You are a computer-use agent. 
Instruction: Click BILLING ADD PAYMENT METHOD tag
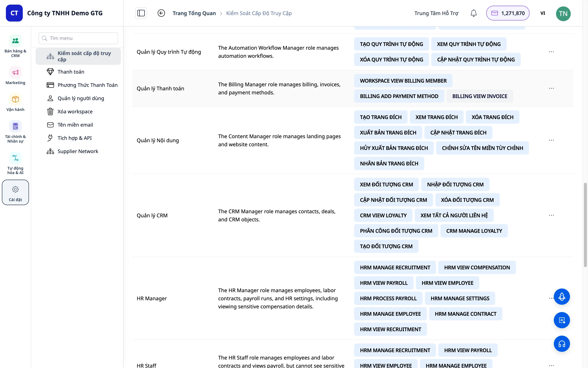pyautogui.click(x=399, y=96)
